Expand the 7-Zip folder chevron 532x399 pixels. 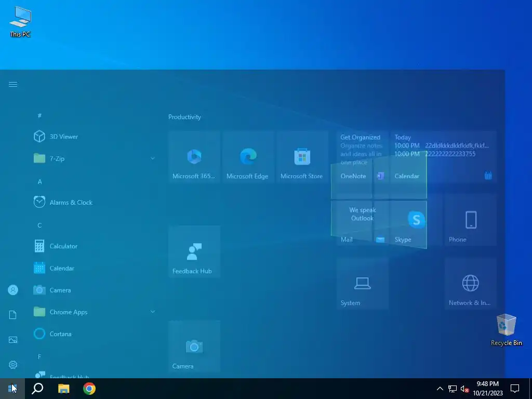click(153, 158)
